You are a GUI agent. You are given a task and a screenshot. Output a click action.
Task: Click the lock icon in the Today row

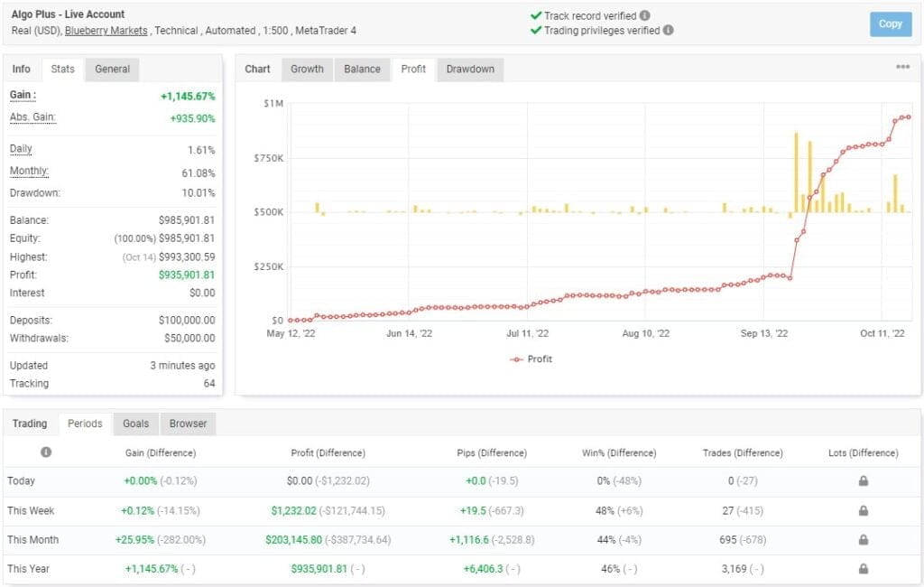(x=862, y=481)
